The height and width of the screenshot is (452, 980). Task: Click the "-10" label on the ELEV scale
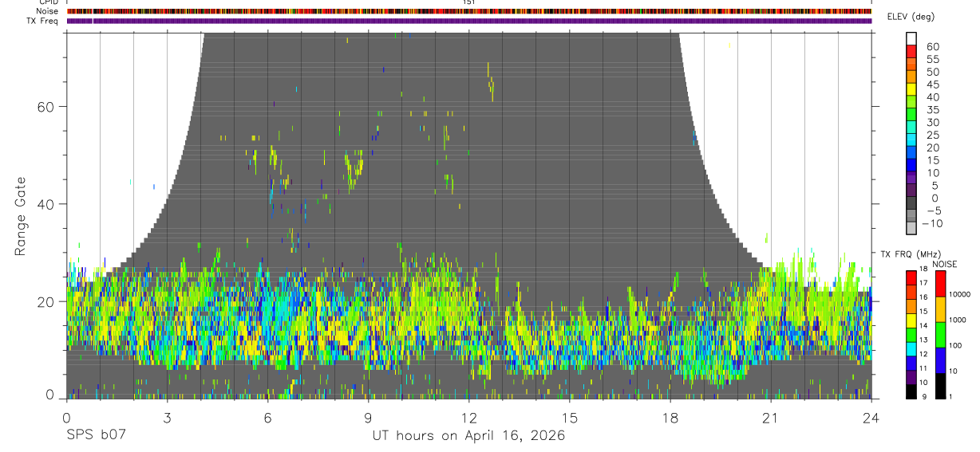(x=932, y=223)
